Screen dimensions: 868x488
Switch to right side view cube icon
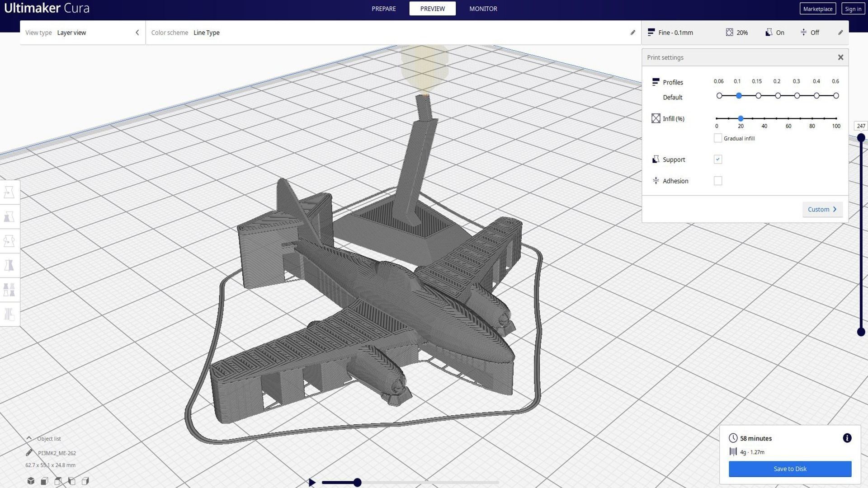(85, 481)
